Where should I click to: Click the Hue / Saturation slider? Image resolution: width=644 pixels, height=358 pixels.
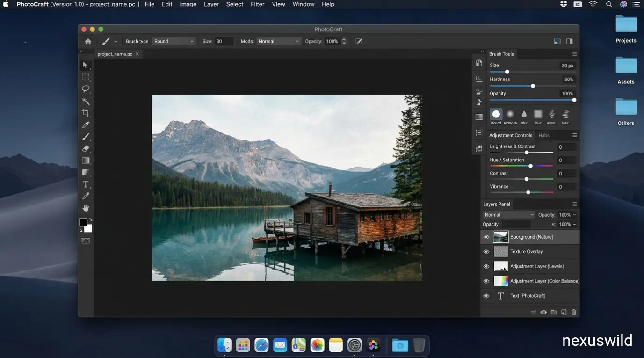coord(521,166)
